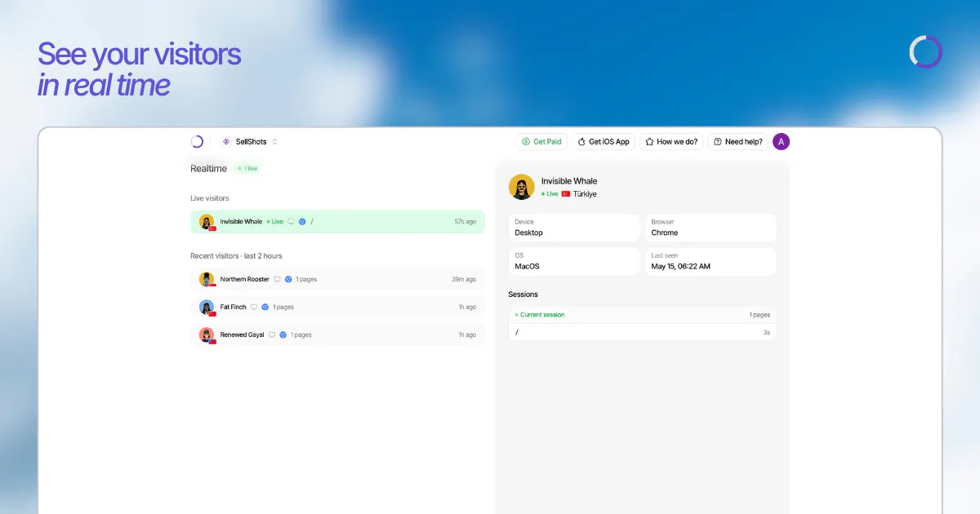This screenshot has width=980, height=514.
Task: Click the / page row in Sessions
Action: (642, 332)
